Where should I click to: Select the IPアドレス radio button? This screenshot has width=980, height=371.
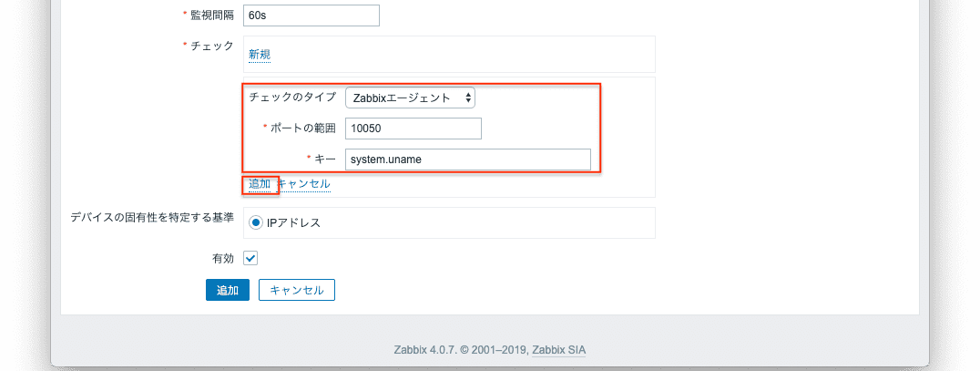pos(256,222)
